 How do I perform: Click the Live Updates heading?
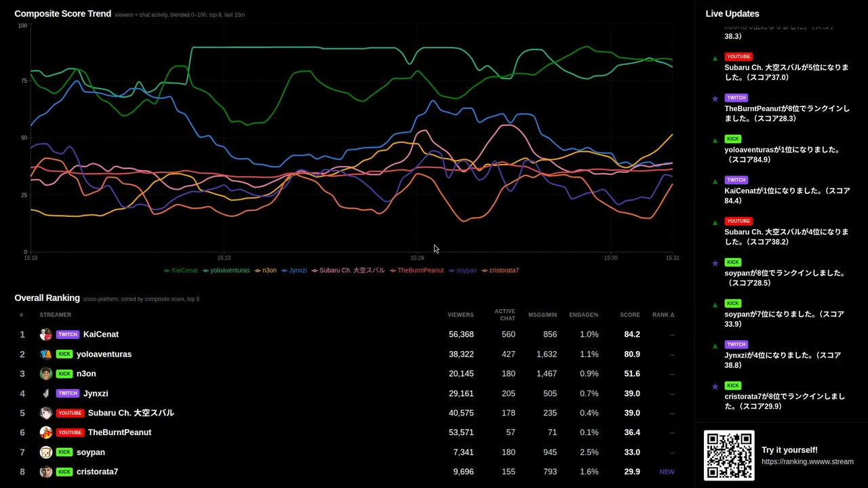point(732,14)
